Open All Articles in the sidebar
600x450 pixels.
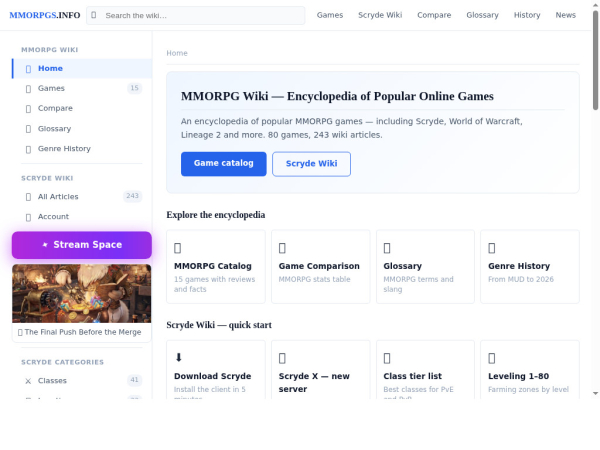point(82,197)
